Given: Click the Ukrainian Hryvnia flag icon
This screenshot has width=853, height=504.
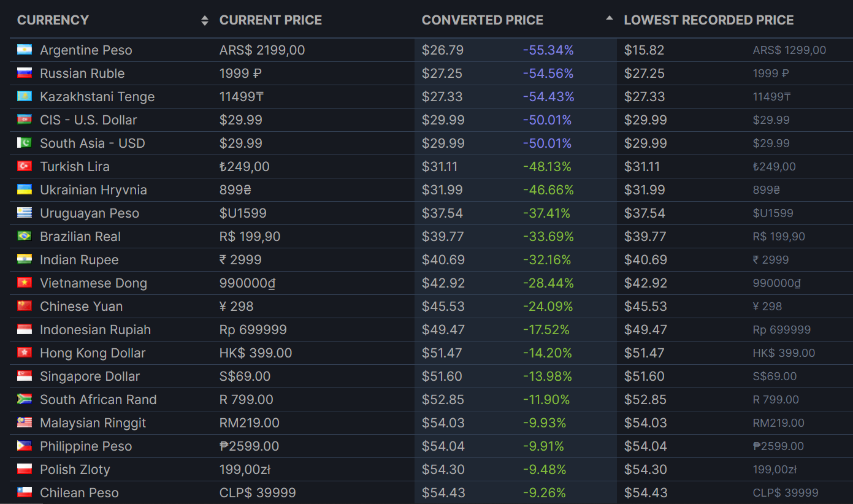Looking at the screenshot, I should (x=25, y=189).
